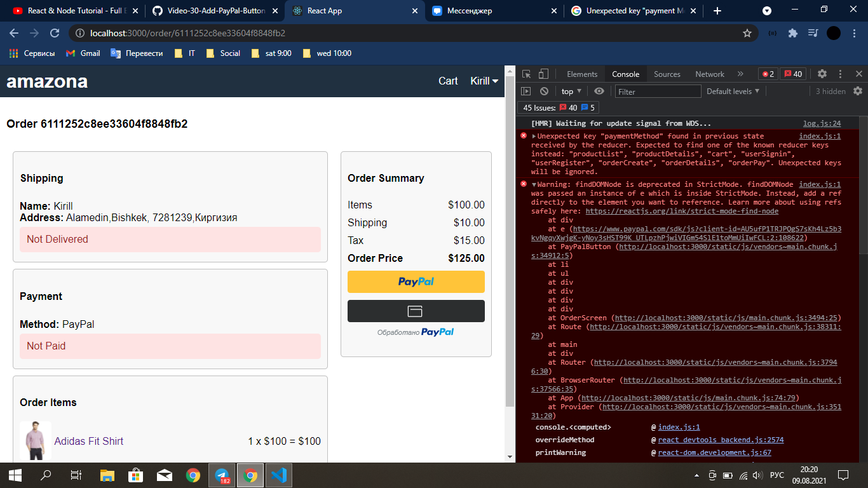This screenshot has width=868, height=488.
Task: Open the react-dom.development.js:67 source link
Action: point(714,452)
